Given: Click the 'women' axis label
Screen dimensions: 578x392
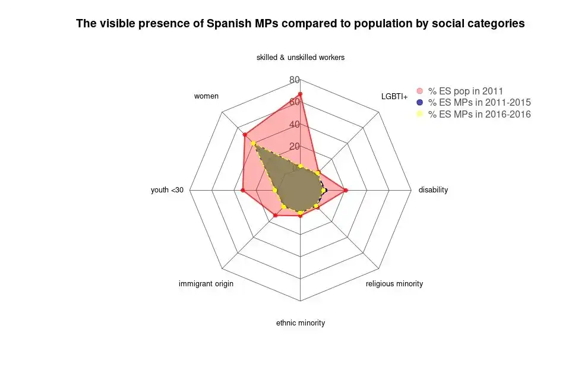Looking at the screenshot, I should (207, 96).
